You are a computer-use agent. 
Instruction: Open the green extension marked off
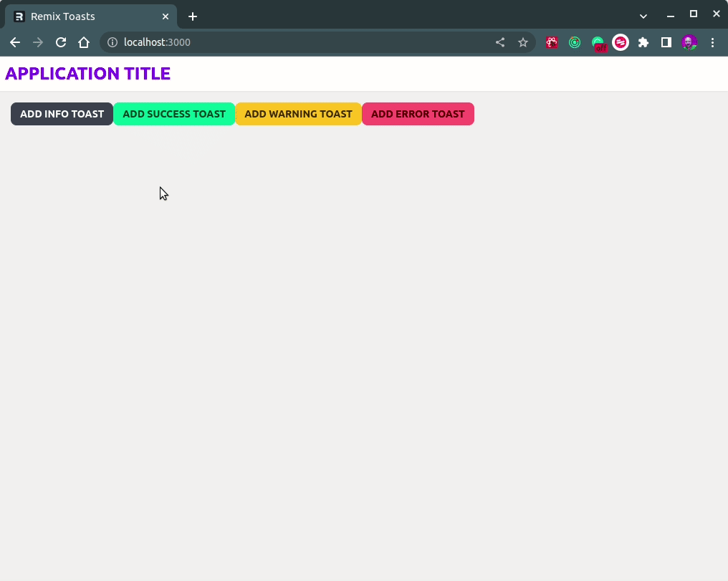pyautogui.click(x=599, y=44)
